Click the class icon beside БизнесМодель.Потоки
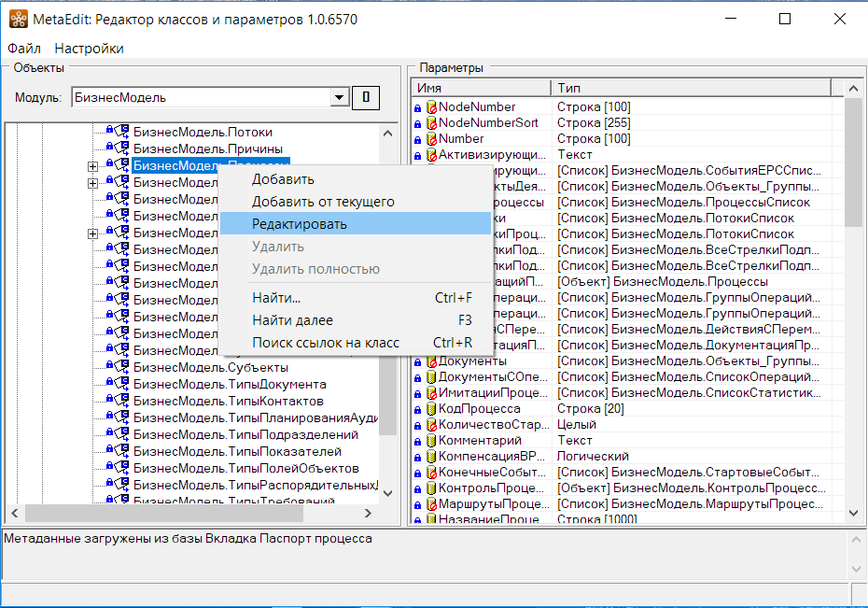Image resolution: width=868 pixels, height=608 pixels. [x=122, y=132]
